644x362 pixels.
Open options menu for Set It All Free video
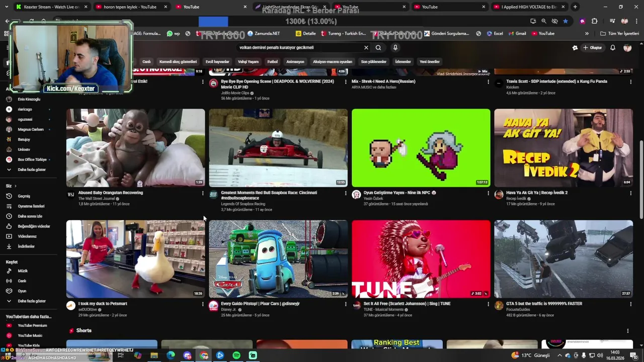(x=488, y=304)
